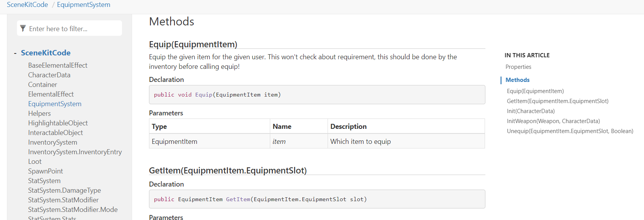Screen dimensions: 644x220
Task: Click EquipmentItem type cell in parameters table
Action: (209, 142)
